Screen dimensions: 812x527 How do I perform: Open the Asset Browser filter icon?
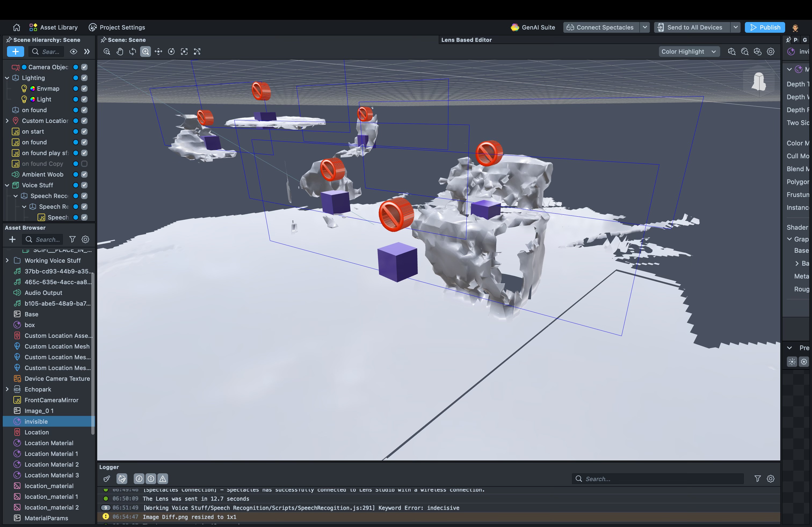(x=72, y=239)
